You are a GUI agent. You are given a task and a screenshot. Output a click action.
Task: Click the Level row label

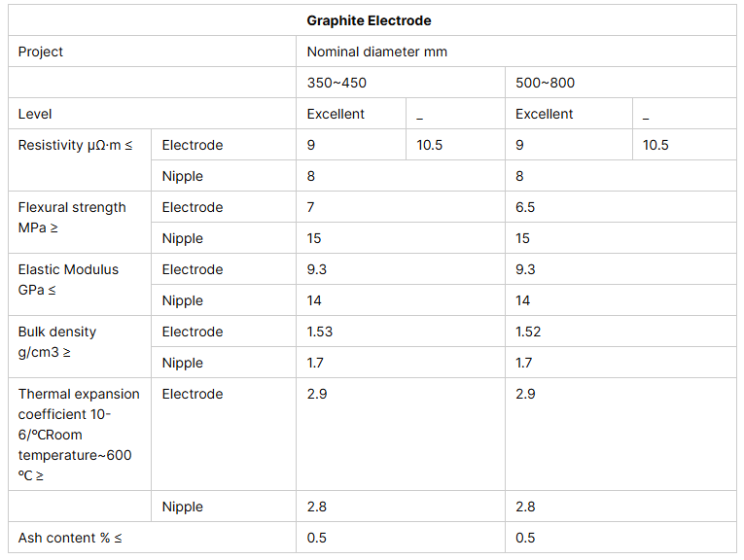35,114
